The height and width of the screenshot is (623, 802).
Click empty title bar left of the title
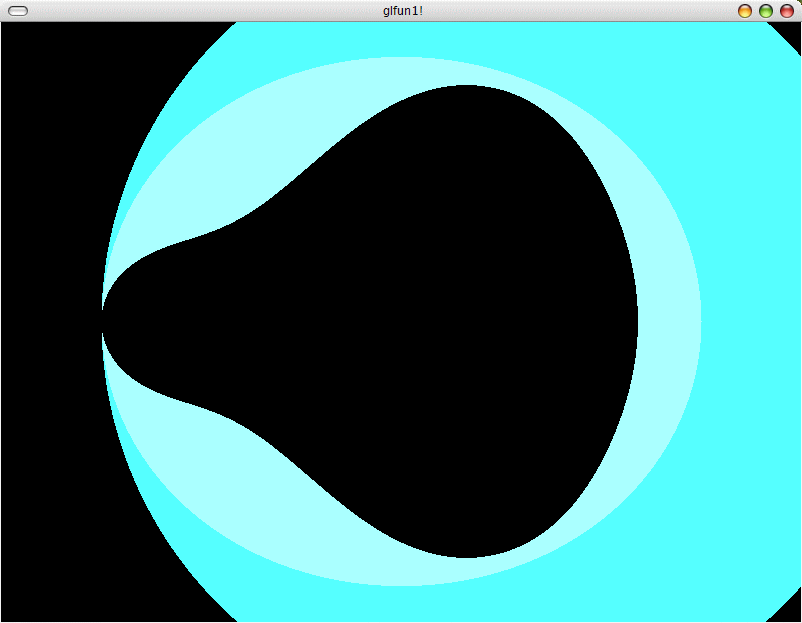pos(200,11)
